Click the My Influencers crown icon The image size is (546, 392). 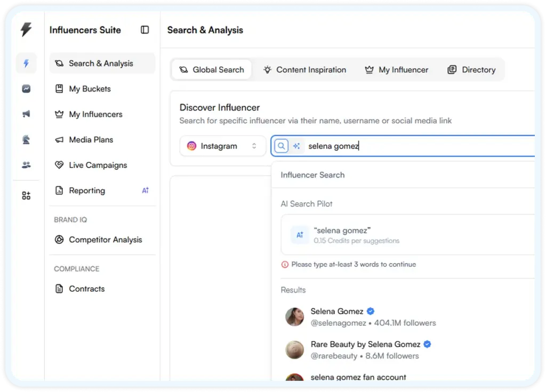pos(59,114)
